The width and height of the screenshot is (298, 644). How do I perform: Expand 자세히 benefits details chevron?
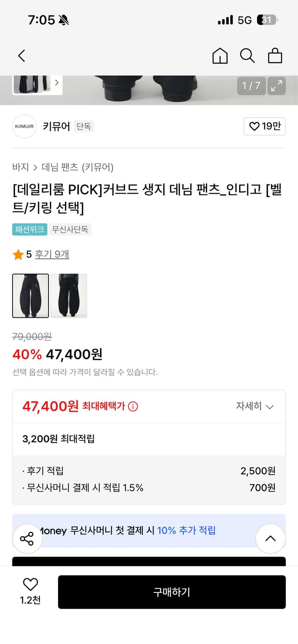(270, 406)
